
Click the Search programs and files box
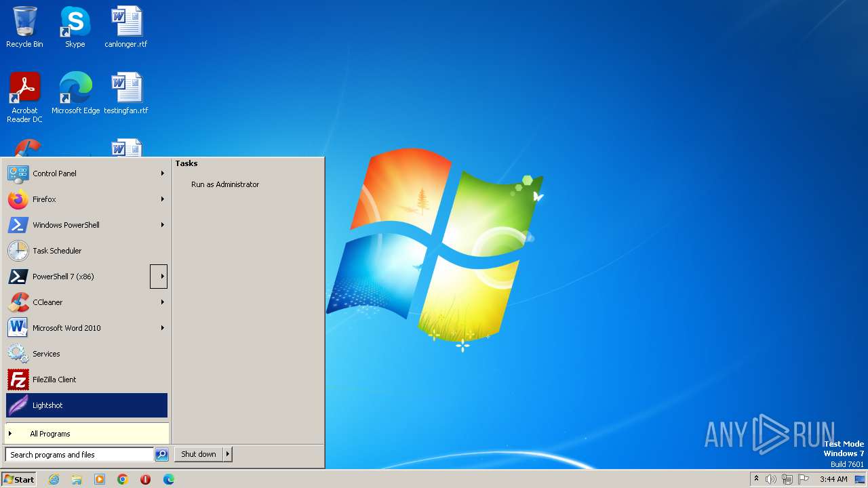(79, 455)
